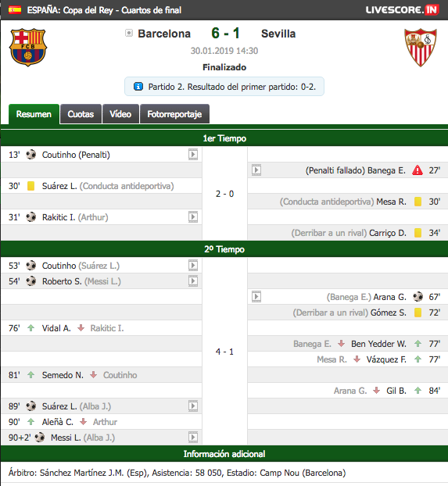Open the Barcelona team name link

tap(164, 34)
